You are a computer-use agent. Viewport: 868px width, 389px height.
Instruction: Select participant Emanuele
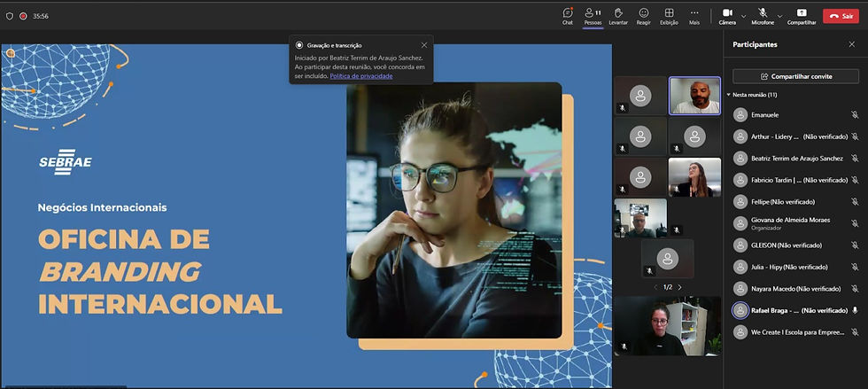(795, 114)
